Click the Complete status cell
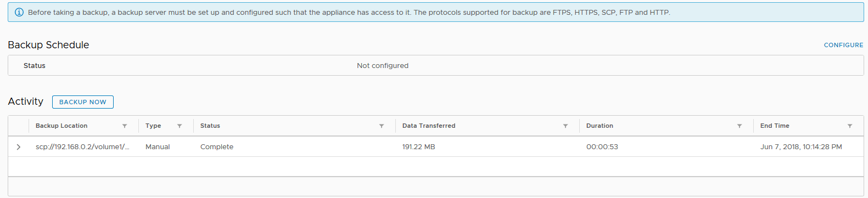Image resolution: width=868 pixels, height=198 pixels. [x=217, y=147]
